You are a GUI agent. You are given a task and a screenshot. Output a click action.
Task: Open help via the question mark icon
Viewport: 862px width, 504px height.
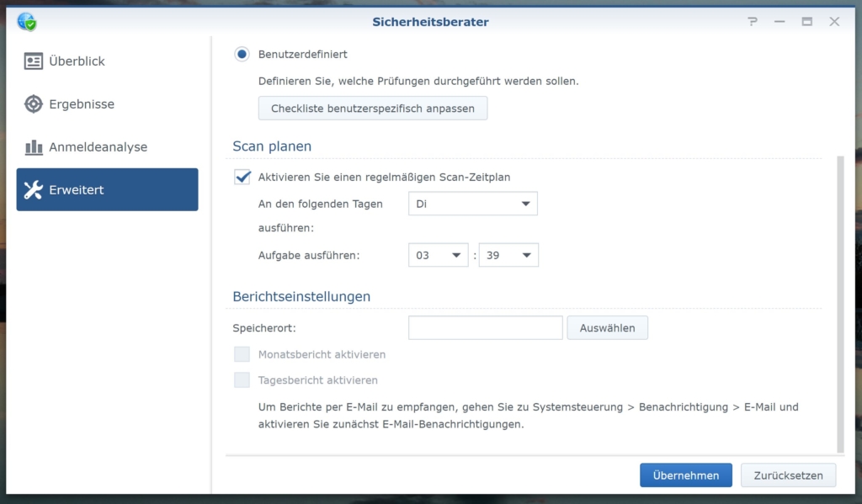(753, 22)
